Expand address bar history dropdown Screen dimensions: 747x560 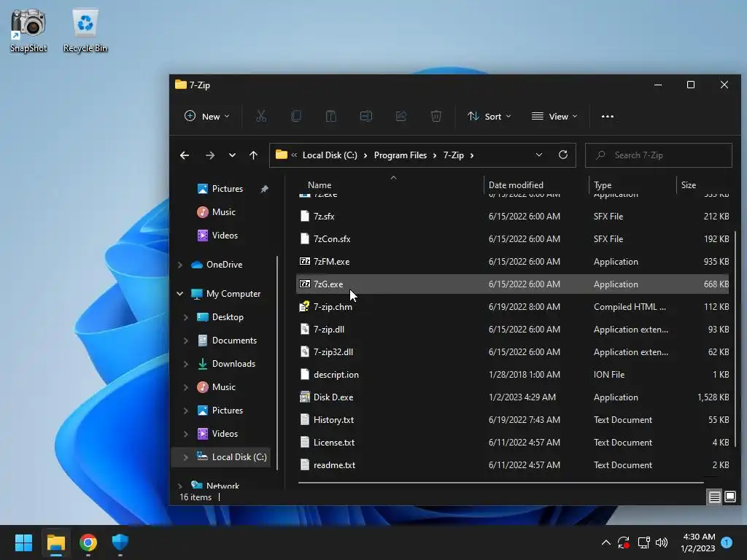539,155
